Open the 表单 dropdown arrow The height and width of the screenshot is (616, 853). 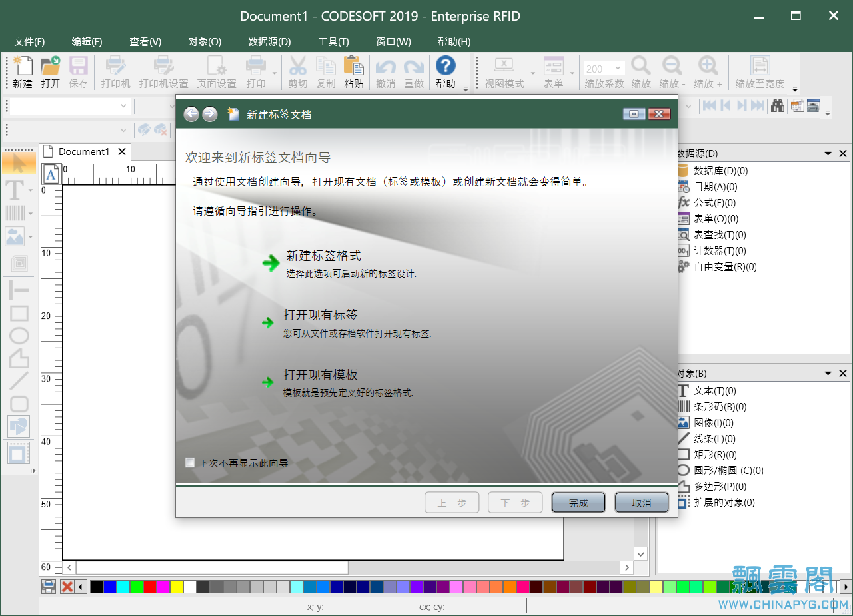pyautogui.click(x=572, y=73)
